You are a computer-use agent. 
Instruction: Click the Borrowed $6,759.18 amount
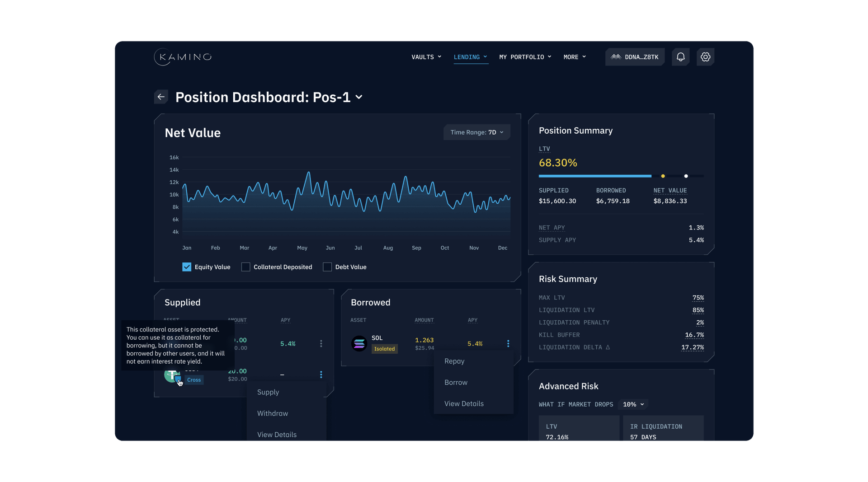tap(613, 201)
